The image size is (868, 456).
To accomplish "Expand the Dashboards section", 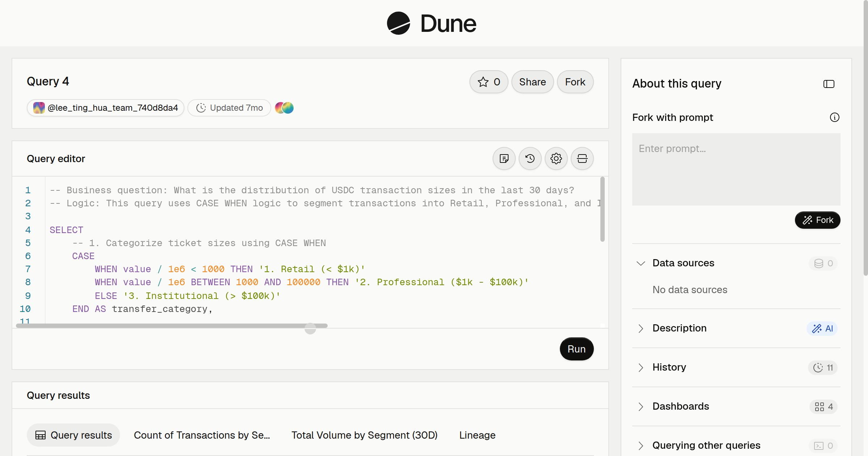I will pyautogui.click(x=641, y=406).
